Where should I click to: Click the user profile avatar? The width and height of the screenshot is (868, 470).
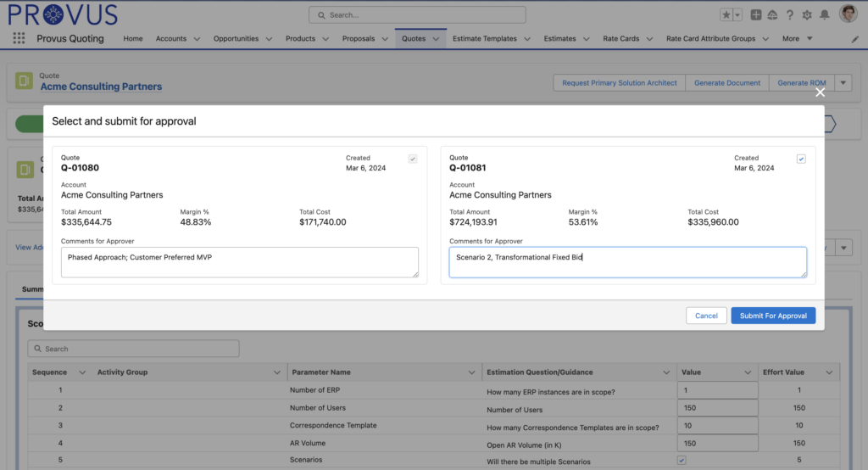pyautogui.click(x=848, y=14)
